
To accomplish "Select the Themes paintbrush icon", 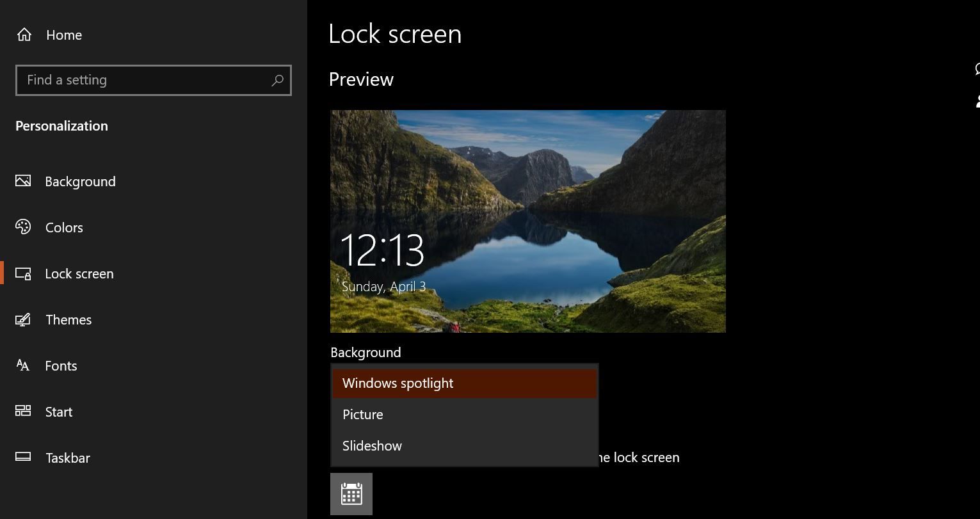I will click(x=23, y=319).
